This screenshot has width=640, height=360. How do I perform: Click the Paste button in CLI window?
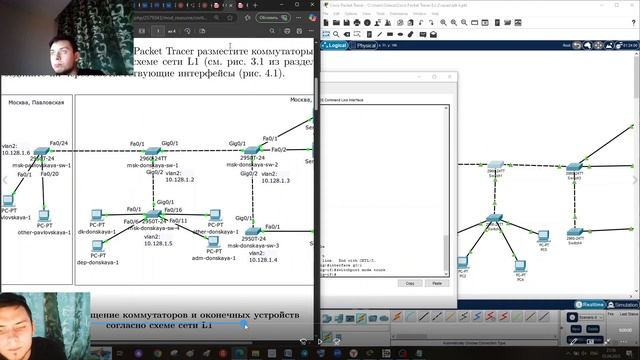(437, 283)
